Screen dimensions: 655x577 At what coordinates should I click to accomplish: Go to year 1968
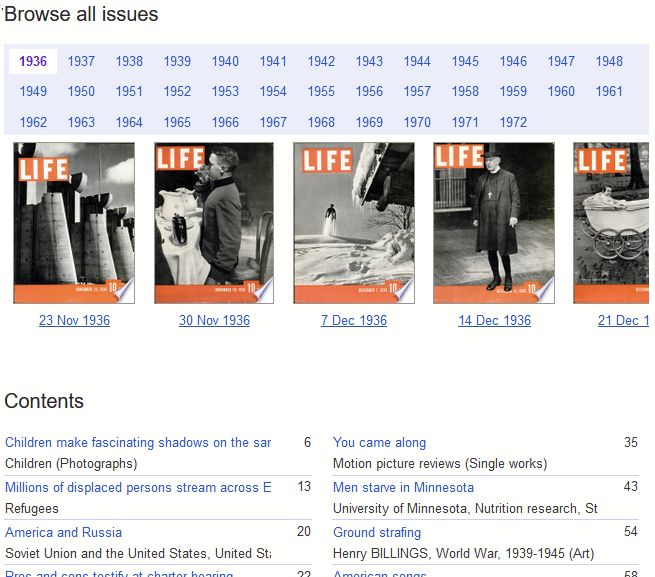(x=321, y=122)
